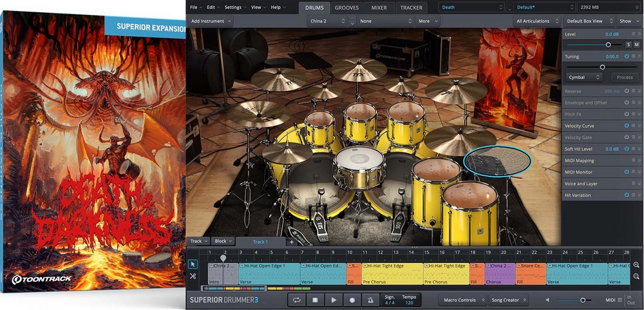Viewport: 644px width, 310px height.
Task: Enable the Pitch FX power button
Action: click(627, 114)
